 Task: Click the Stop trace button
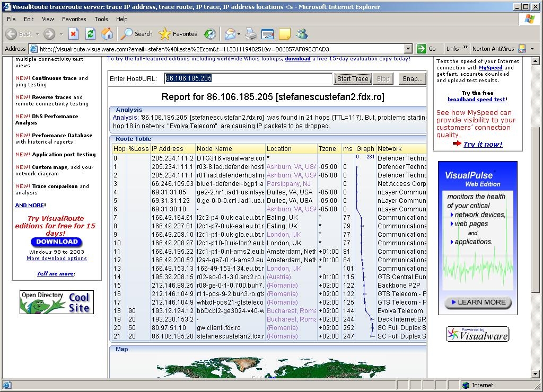point(383,78)
